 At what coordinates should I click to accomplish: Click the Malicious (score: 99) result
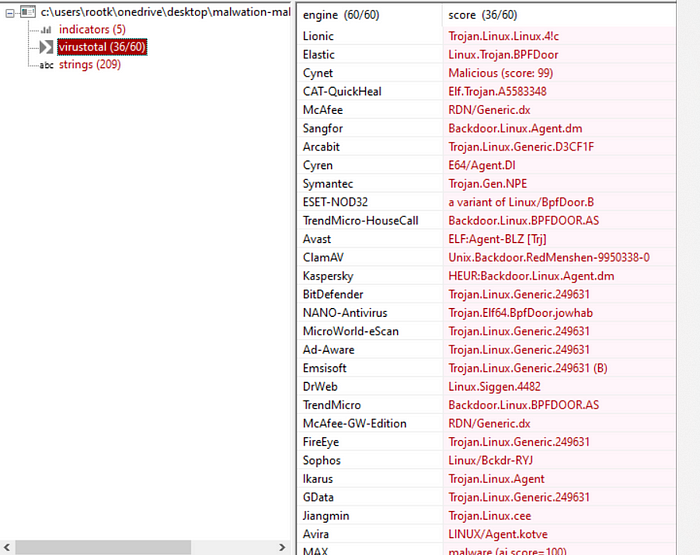[x=500, y=73]
